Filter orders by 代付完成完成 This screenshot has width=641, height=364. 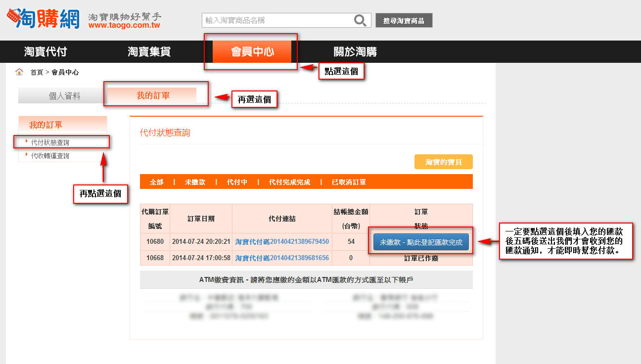click(290, 182)
